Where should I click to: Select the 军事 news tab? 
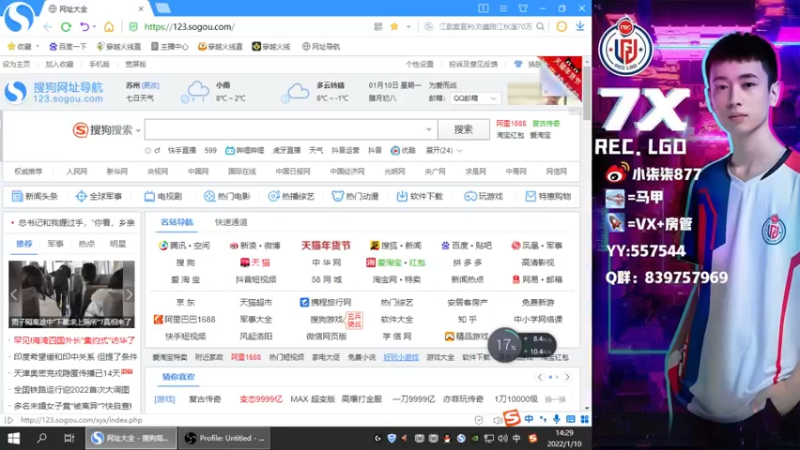55,244
